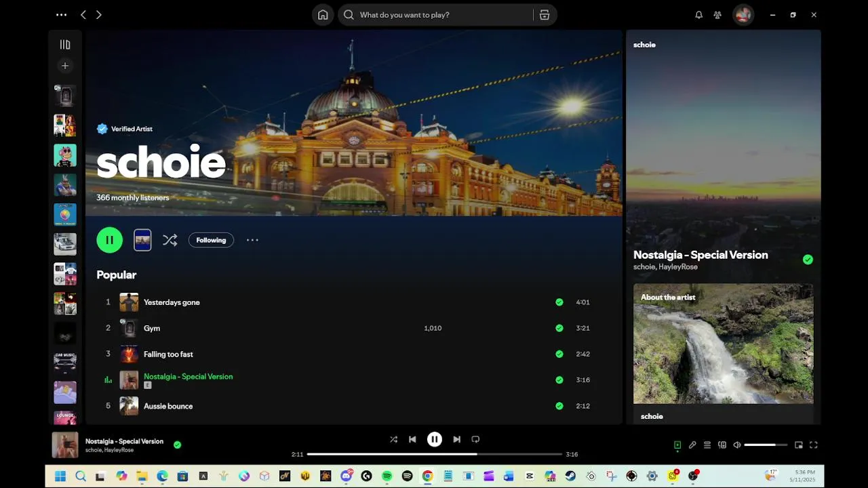Image resolution: width=868 pixels, height=488 pixels.
Task: Toggle saved checkmark for 'Falling too fast'
Action: point(559,354)
